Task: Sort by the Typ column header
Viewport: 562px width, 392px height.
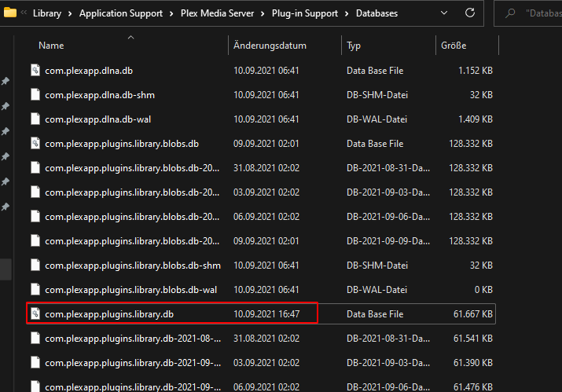Action: pos(354,46)
